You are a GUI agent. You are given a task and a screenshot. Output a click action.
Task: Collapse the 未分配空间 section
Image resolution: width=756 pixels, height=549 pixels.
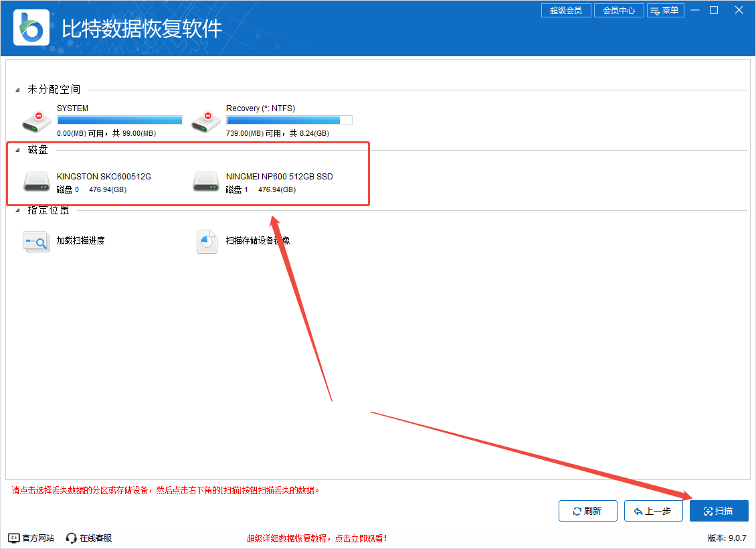pos(18,90)
